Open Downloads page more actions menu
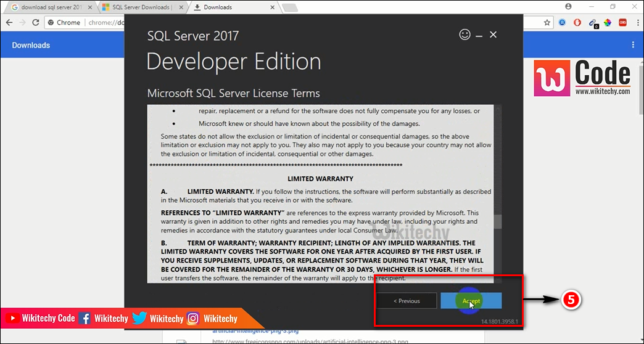This screenshot has height=344, width=644. pyautogui.click(x=632, y=45)
